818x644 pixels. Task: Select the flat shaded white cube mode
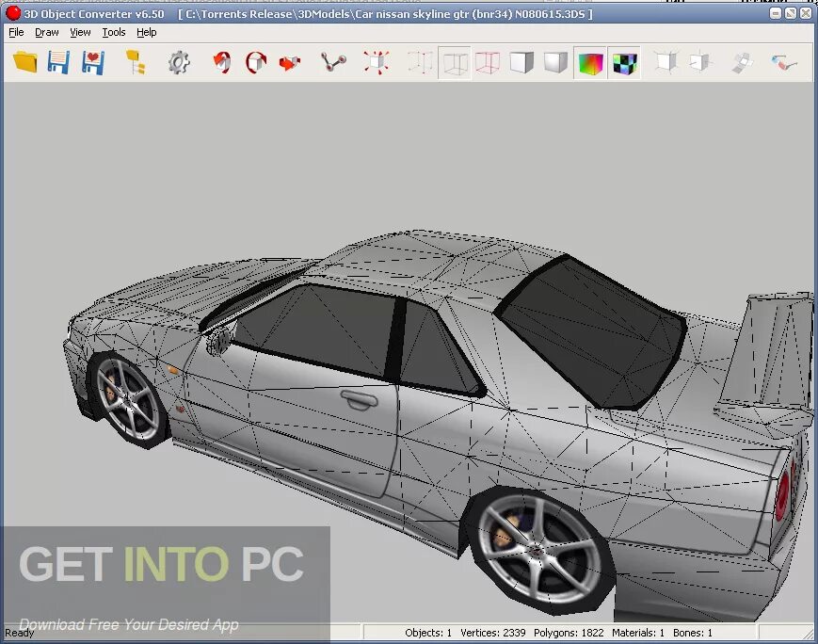click(521, 62)
